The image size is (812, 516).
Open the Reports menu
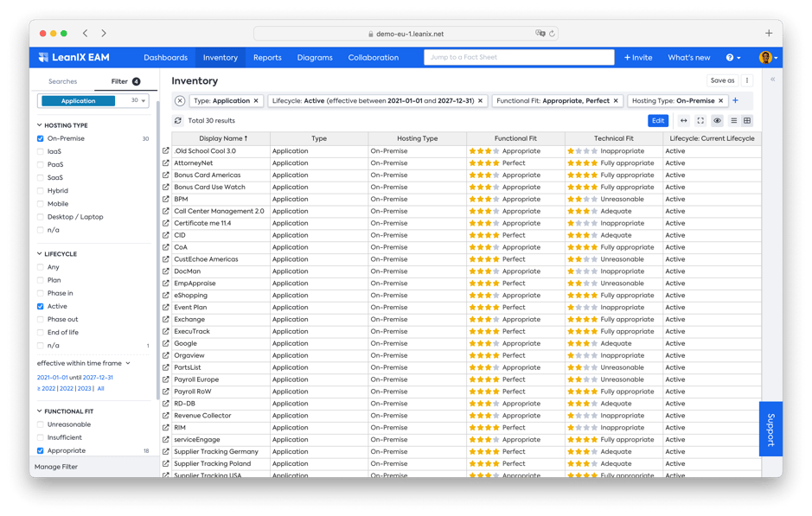pos(267,58)
